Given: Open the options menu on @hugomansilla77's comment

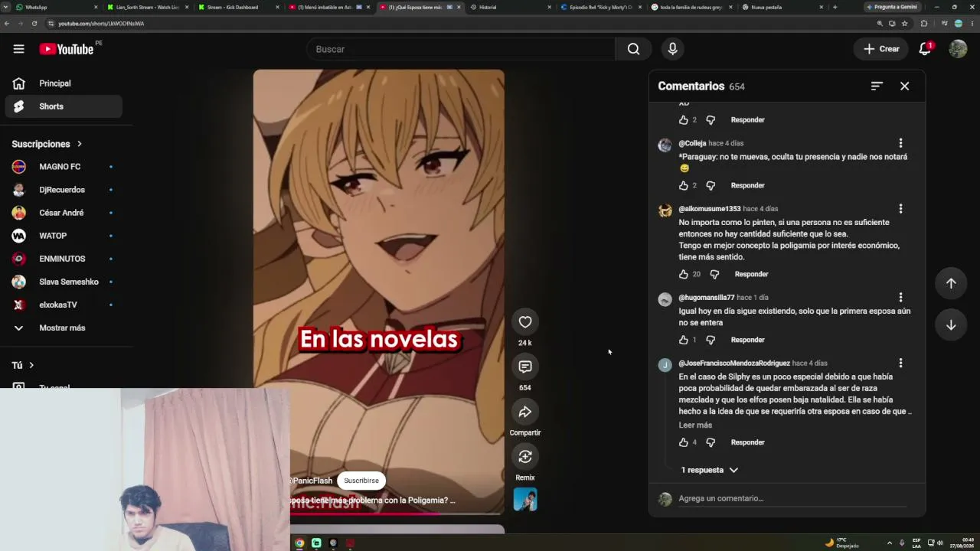Looking at the screenshot, I should (x=900, y=298).
